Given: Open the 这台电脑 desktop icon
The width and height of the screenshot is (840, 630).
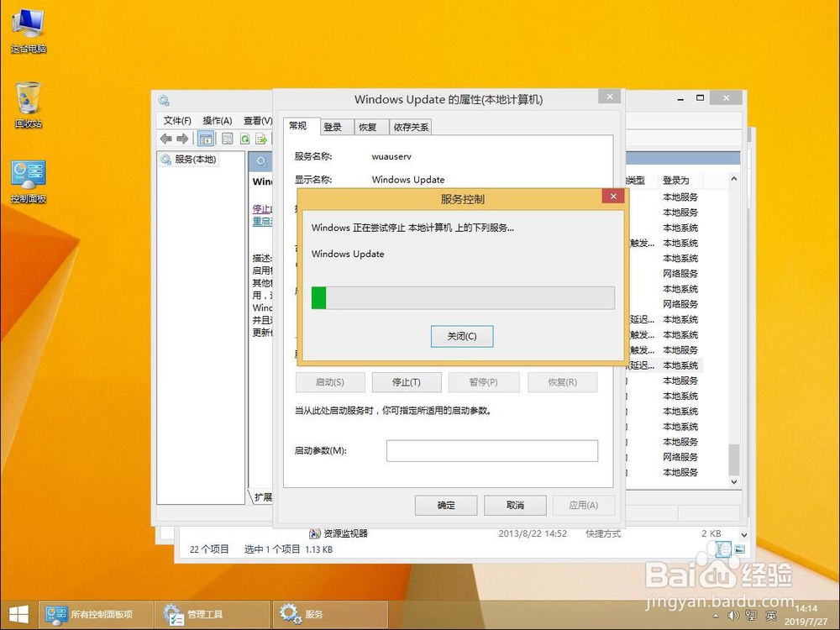Looking at the screenshot, I should point(29,31).
